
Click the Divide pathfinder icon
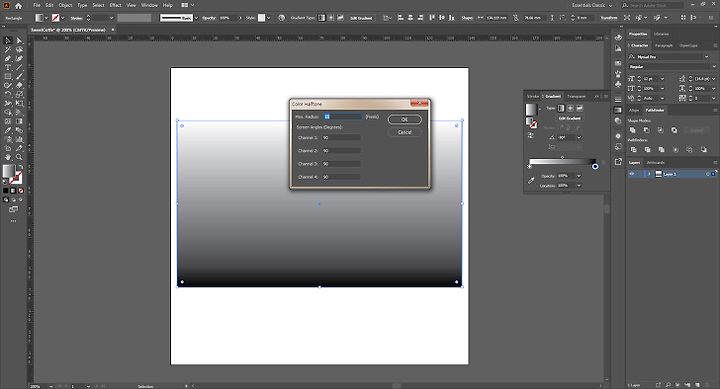tap(634, 149)
